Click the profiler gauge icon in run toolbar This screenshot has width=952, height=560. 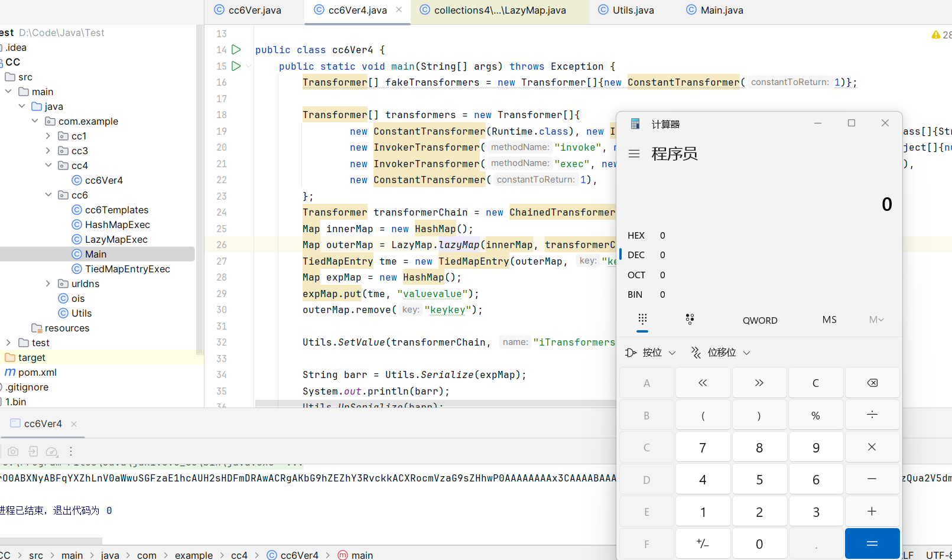pyautogui.click(x=52, y=451)
